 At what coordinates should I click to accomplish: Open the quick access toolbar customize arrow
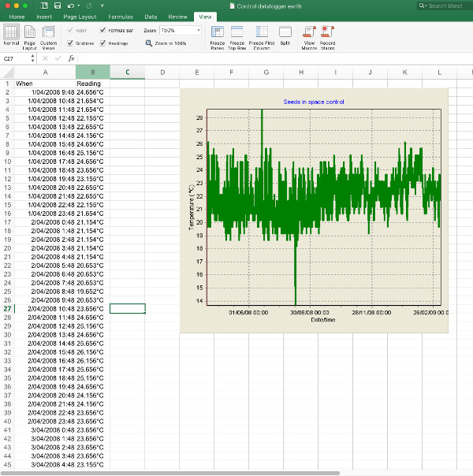point(102,6)
